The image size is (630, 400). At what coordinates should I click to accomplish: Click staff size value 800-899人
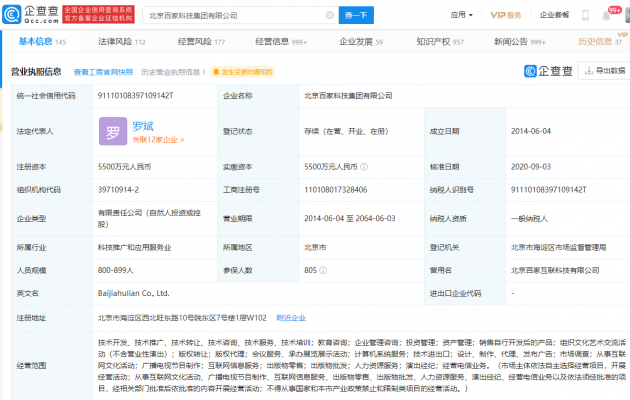pos(115,270)
